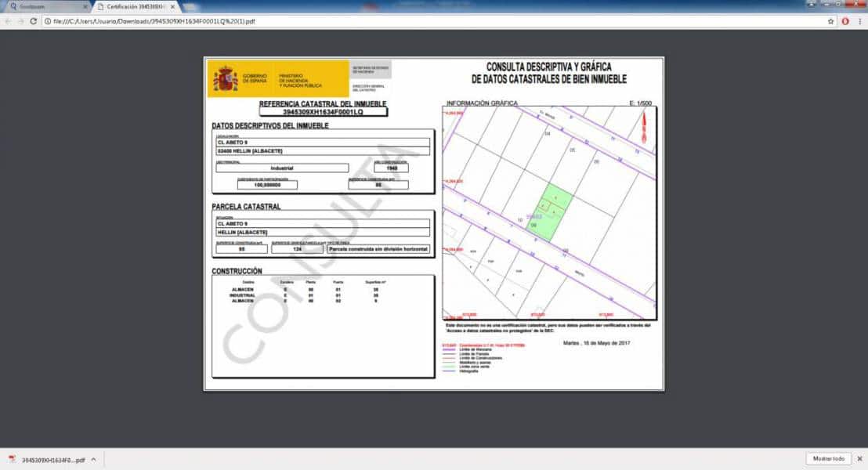Screen dimensions: 868x470
Task: Bookmark this page with the star icon
Action: click(830, 21)
